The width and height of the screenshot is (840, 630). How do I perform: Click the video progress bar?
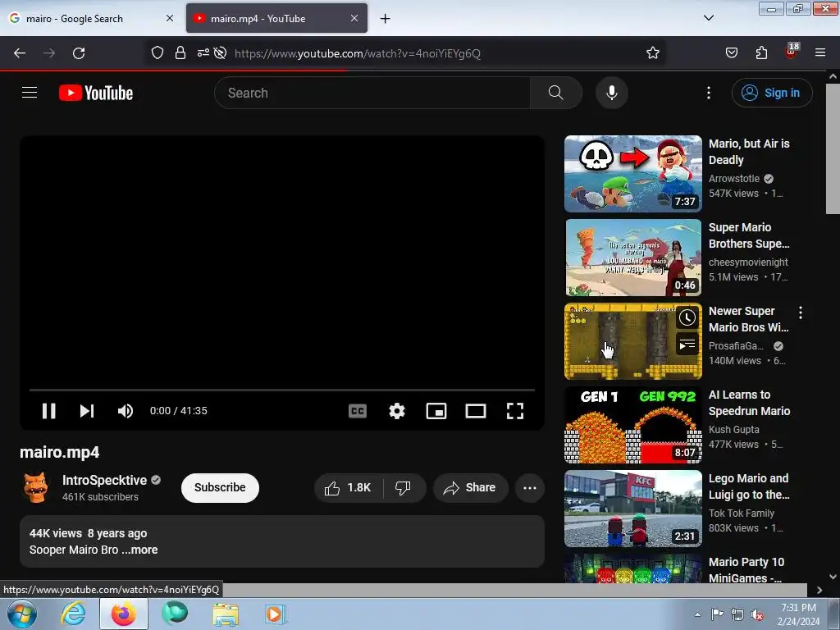click(x=282, y=390)
